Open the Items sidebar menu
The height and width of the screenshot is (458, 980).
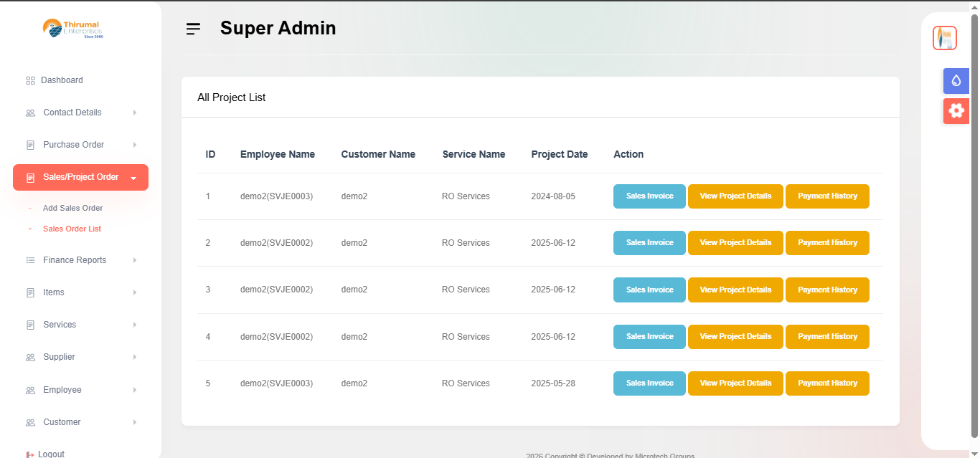click(x=54, y=292)
